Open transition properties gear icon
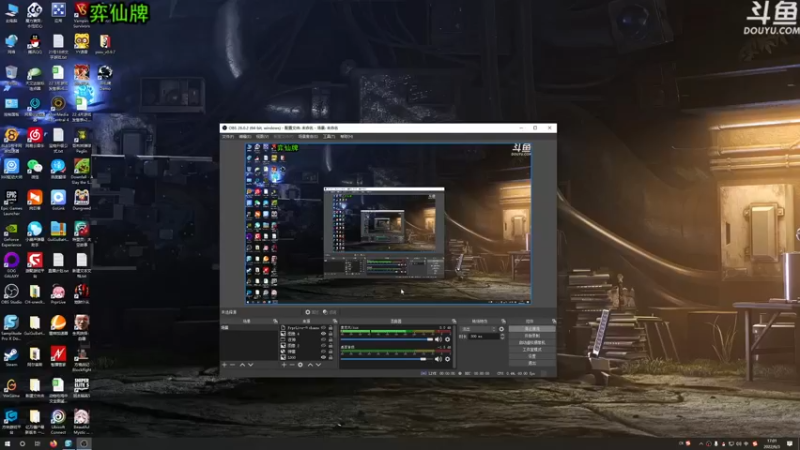This screenshot has height=450, width=800. [x=501, y=329]
